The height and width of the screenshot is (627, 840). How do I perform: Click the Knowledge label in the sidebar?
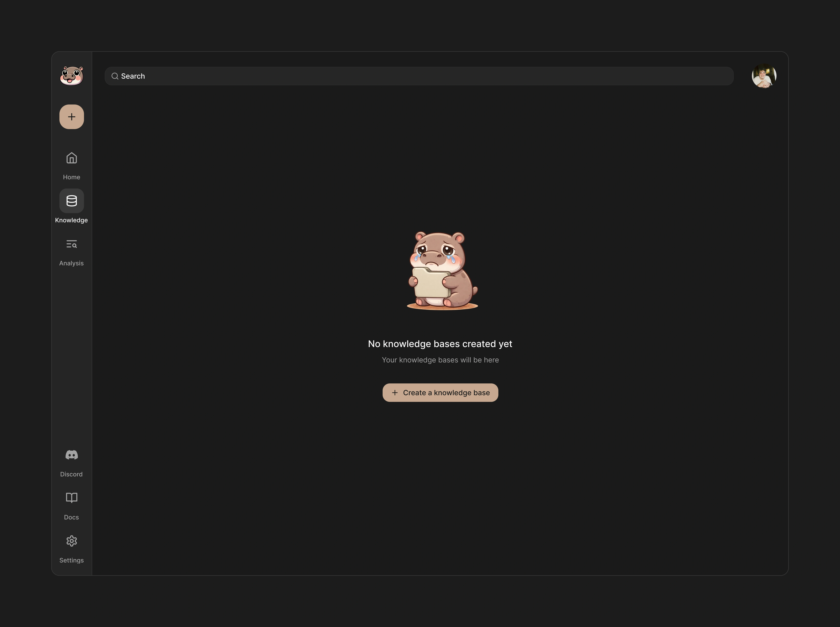click(x=71, y=220)
